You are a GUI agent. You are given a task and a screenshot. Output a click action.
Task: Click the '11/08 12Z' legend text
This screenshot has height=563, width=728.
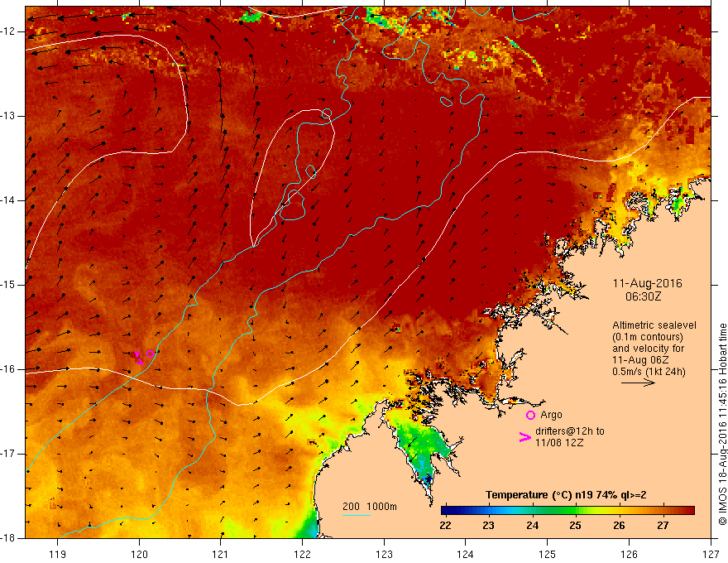[559, 443]
